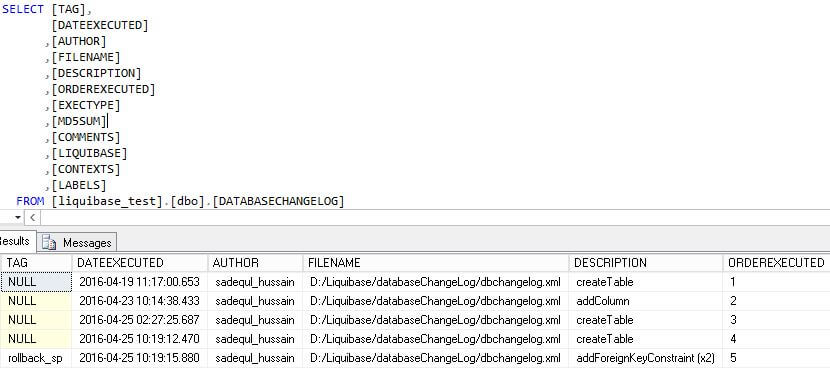
Task: Click the ORDEREXECUTED column header
Action: [x=776, y=262]
